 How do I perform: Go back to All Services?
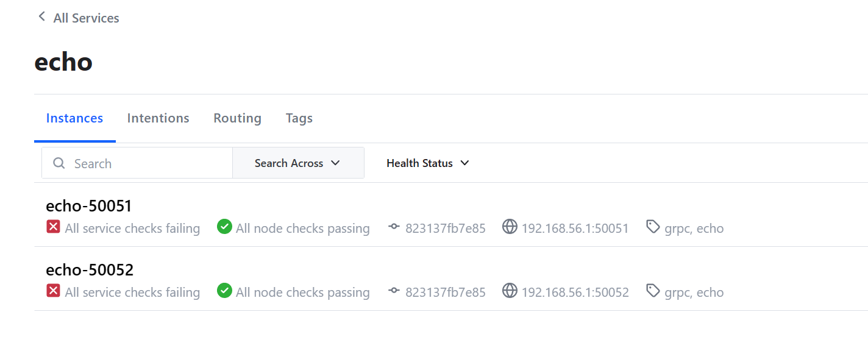[86, 18]
